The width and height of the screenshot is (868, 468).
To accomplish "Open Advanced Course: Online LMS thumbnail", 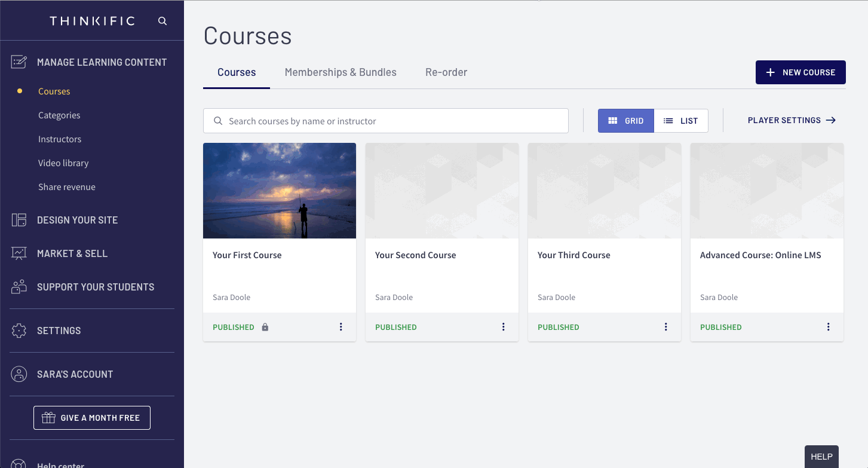I will pyautogui.click(x=767, y=191).
